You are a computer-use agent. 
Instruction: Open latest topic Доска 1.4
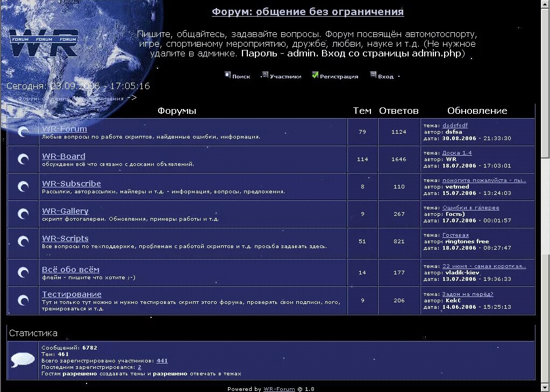point(457,153)
